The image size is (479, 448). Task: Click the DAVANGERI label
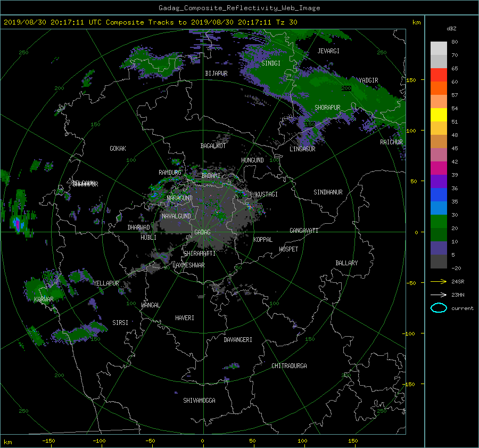pos(238,340)
